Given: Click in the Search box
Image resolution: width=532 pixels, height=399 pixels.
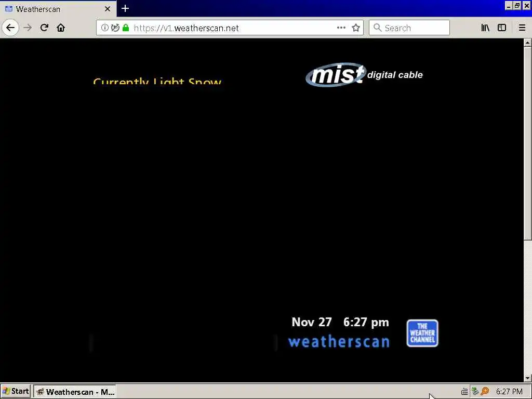Looking at the screenshot, I should coord(409,28).
